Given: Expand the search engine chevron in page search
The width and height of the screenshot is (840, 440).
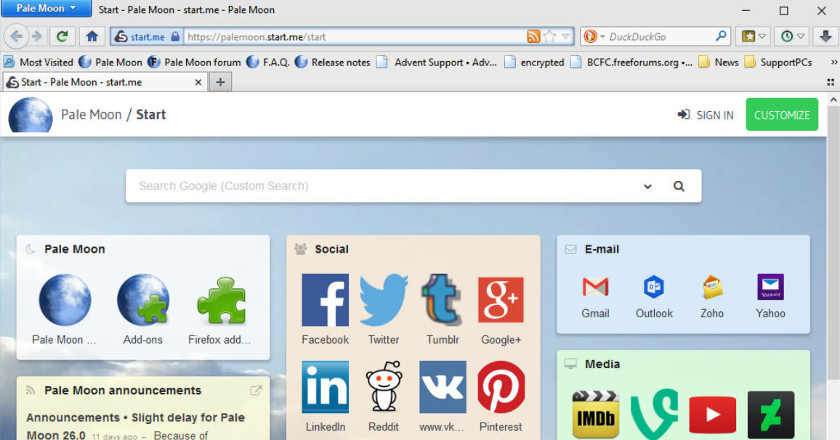Looking at the screenshot, I should pyautogui.click(x=648, y=187).
